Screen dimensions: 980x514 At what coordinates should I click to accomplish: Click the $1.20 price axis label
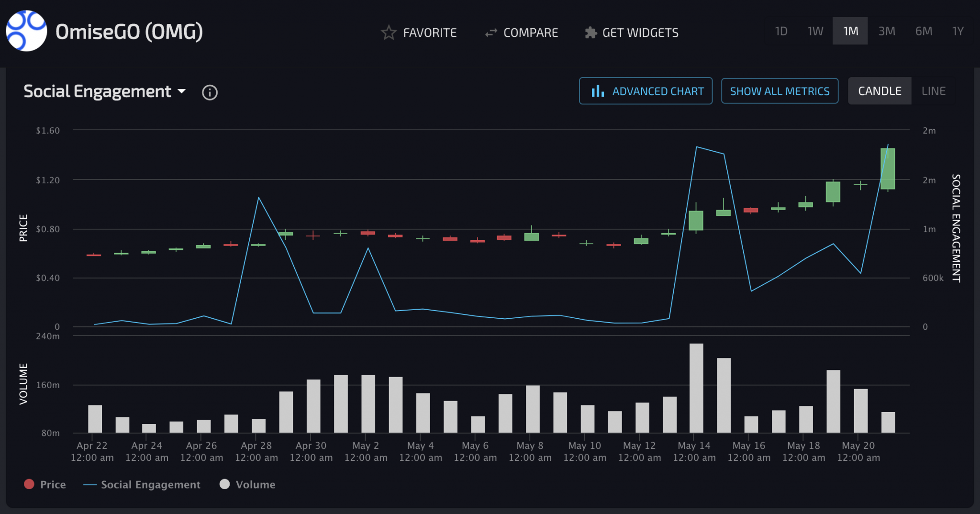coord(48,180)
